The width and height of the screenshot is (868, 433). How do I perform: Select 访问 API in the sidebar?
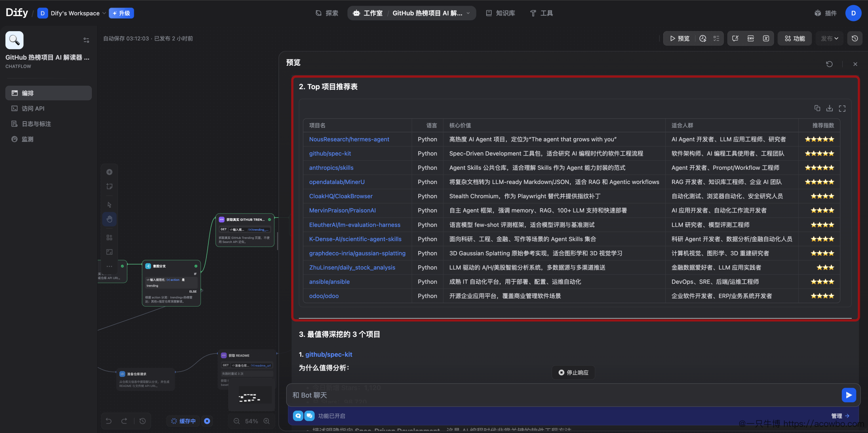(x=48, y=108)
